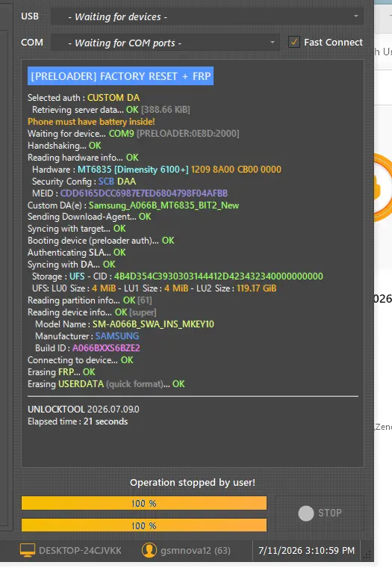Viewport: 392px width, 568px height.
Task: Click the orange circular logo in background window
Action: 383,188
